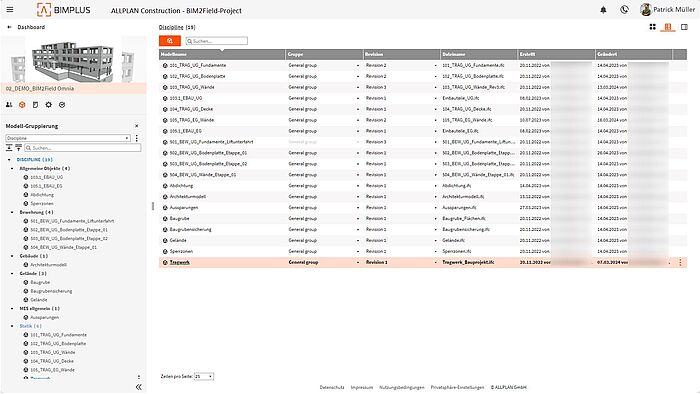Open the Impressum footer link

[x=362, y=387]
